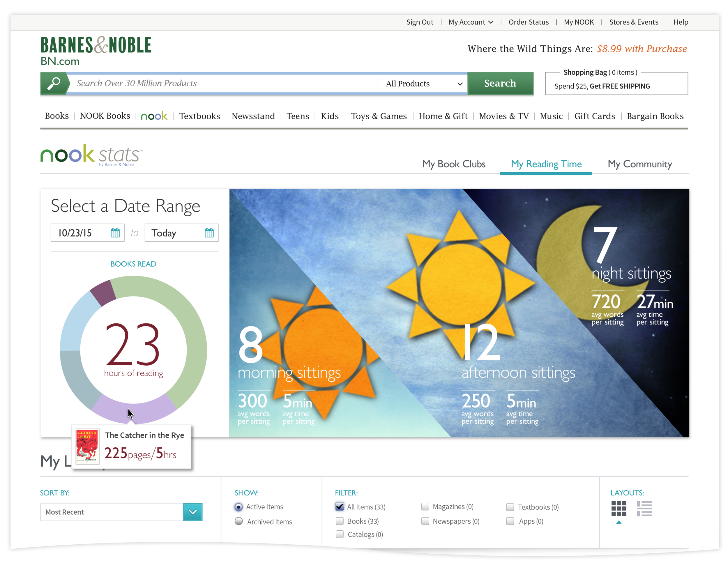Open the My Community tab

tap(639, 164)
